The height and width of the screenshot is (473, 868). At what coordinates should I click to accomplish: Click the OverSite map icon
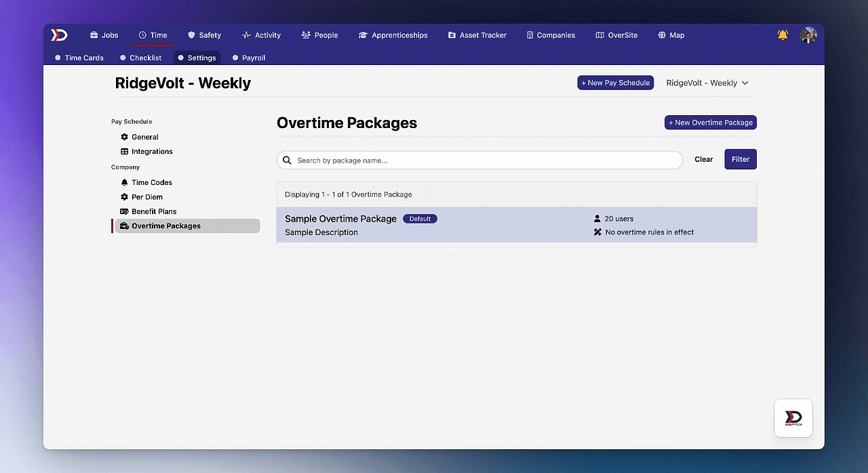(599, 35)
